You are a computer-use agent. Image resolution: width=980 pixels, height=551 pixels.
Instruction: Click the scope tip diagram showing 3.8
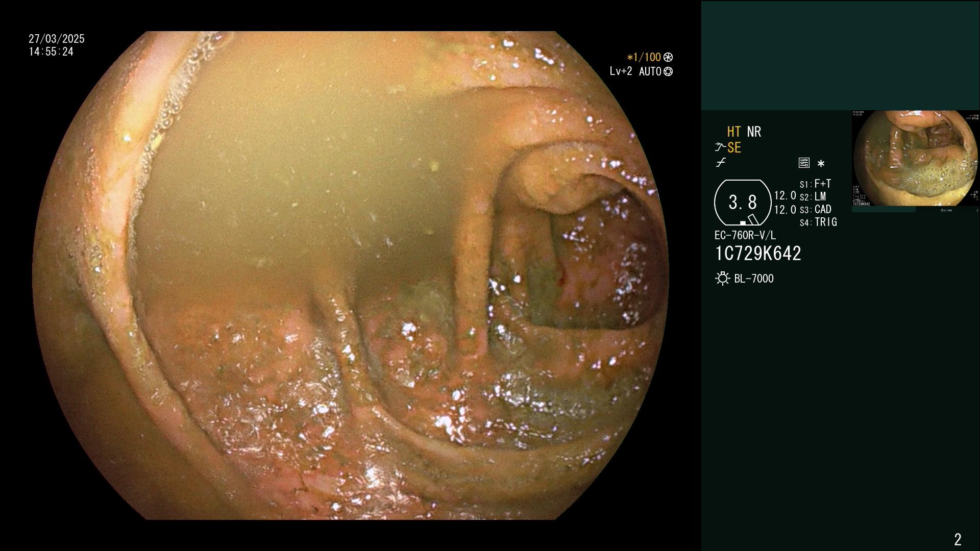click(743, 203)
